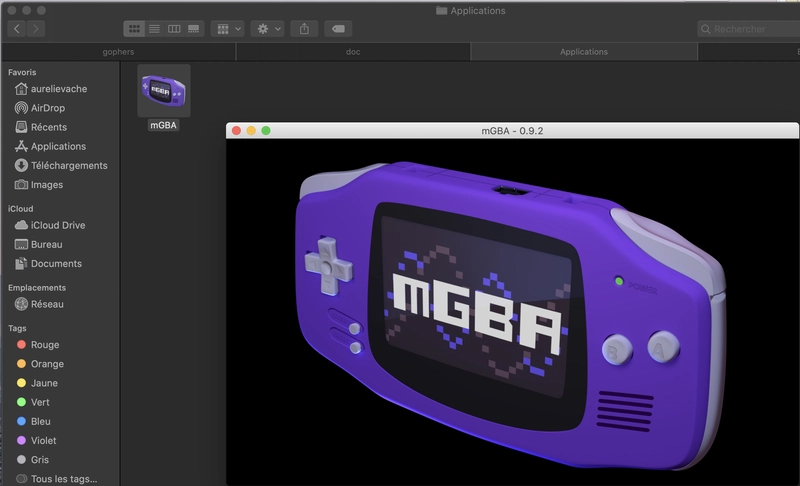Switch to the doc tab

pos(353,52)
